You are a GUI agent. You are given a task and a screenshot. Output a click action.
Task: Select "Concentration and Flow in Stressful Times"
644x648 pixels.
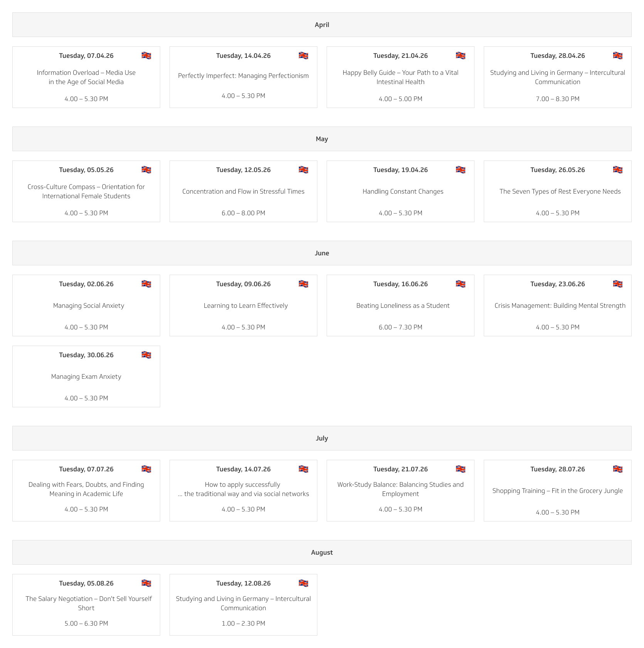tap(243, 191)
